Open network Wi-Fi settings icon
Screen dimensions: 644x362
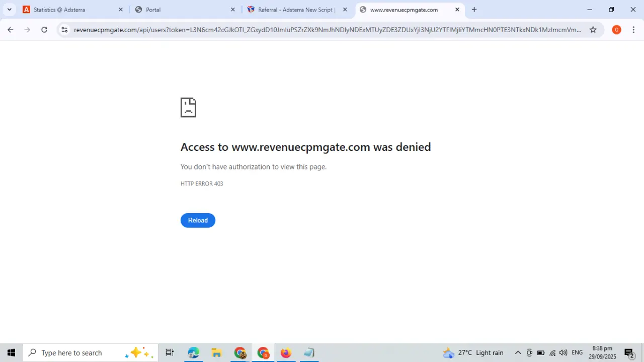552,352
